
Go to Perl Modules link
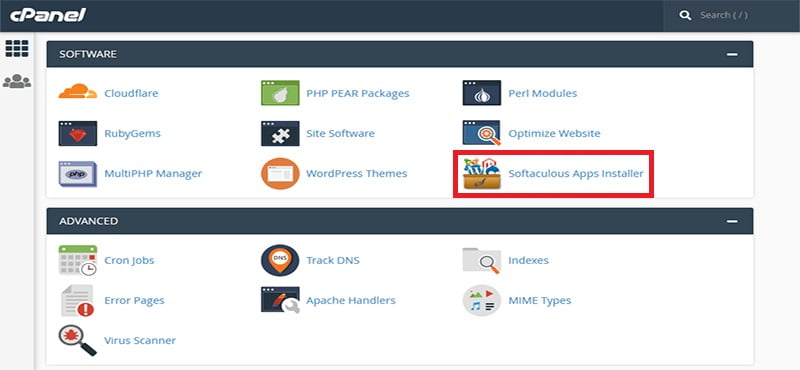coord(542,93)
